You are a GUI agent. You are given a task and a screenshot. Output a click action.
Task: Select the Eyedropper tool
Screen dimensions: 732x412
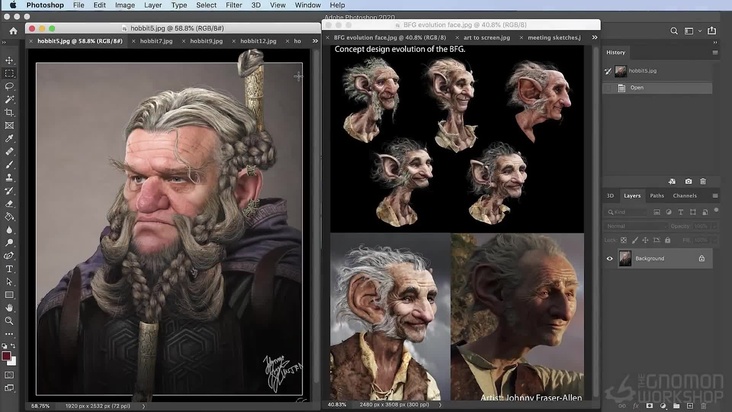pyautogui.click(x=9, y=139)
